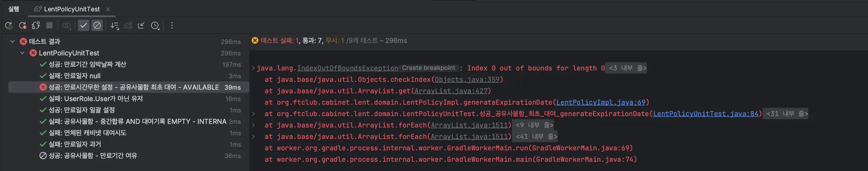Viewport: 868px width, 171px height.
Task: Rerun only the failed tests
Action: pos(22,25)
